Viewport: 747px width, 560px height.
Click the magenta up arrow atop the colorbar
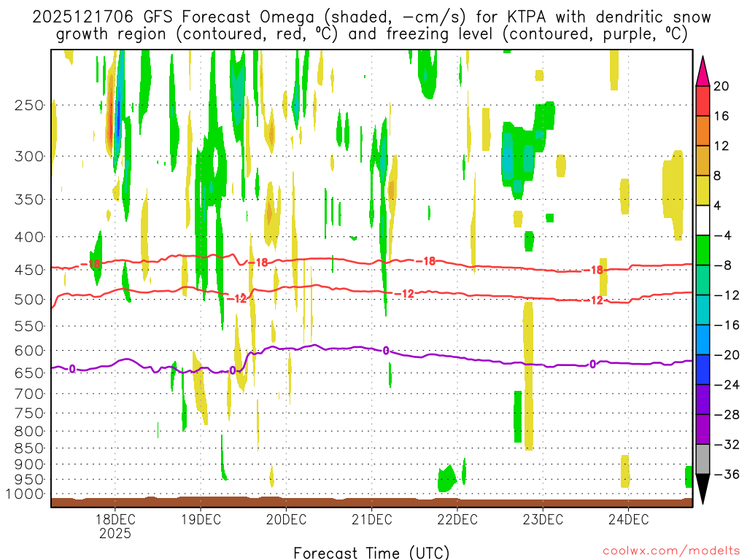tap(703, 71)
